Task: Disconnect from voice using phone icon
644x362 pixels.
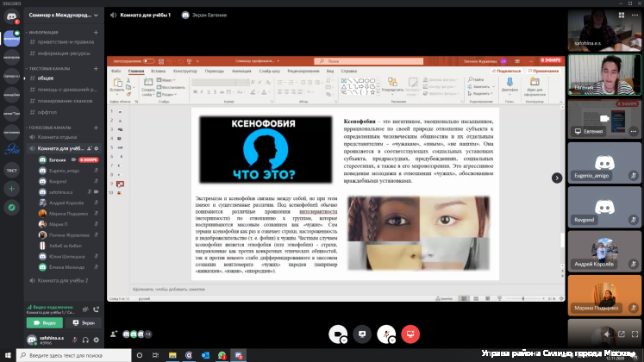Action: pos(96,309)
